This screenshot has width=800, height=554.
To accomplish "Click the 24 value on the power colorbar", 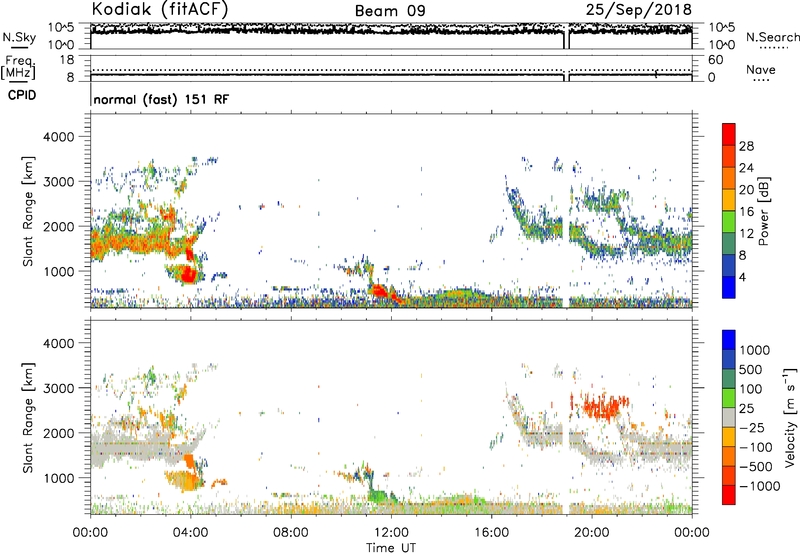I will (746, 168).
